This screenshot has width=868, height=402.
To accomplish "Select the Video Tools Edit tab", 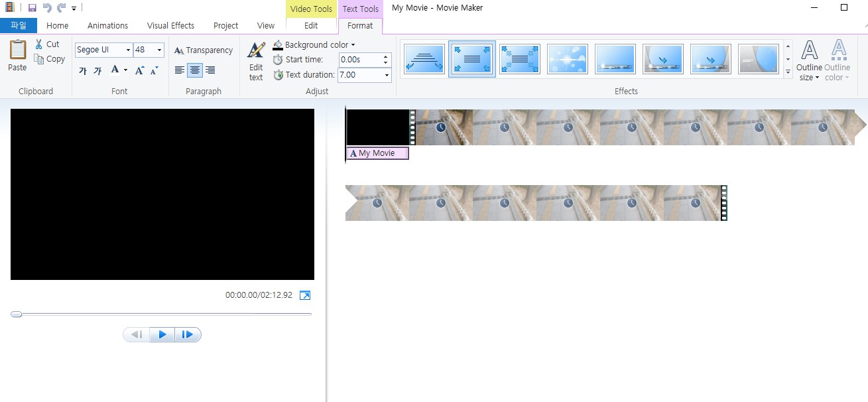I will coord(311,26).
